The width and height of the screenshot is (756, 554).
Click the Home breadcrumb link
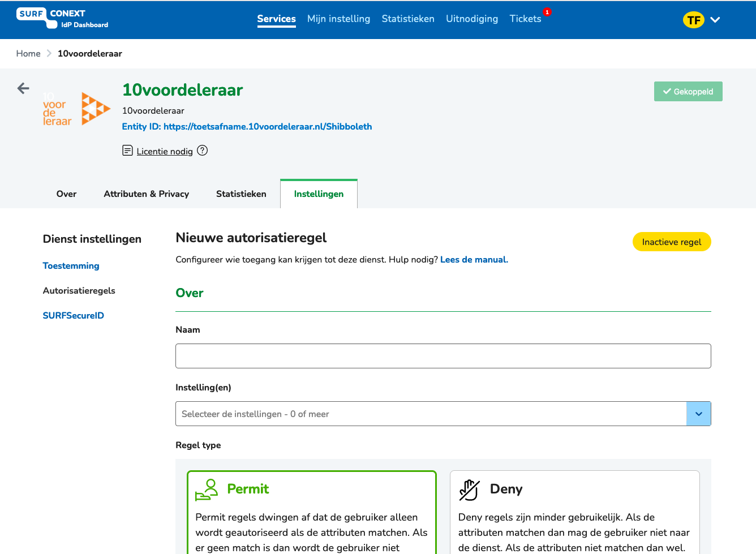click(x=28, y=53)
